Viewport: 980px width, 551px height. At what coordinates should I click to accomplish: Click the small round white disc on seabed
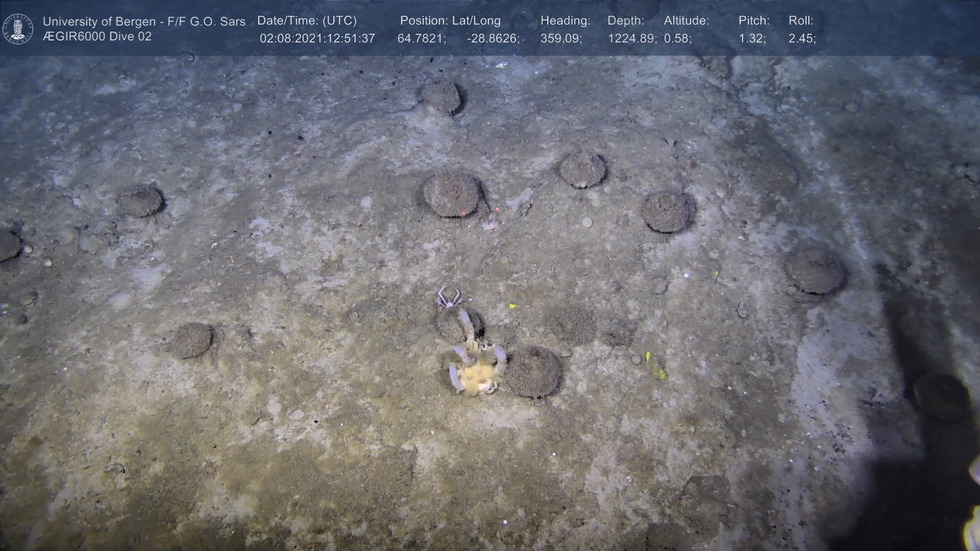587,222
